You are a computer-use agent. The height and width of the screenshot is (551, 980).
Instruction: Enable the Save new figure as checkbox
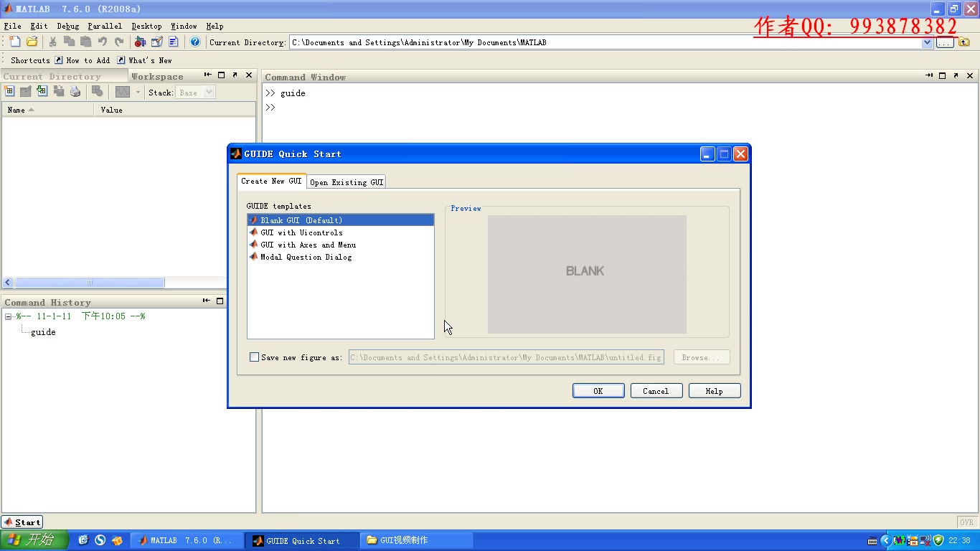(254, 357)
